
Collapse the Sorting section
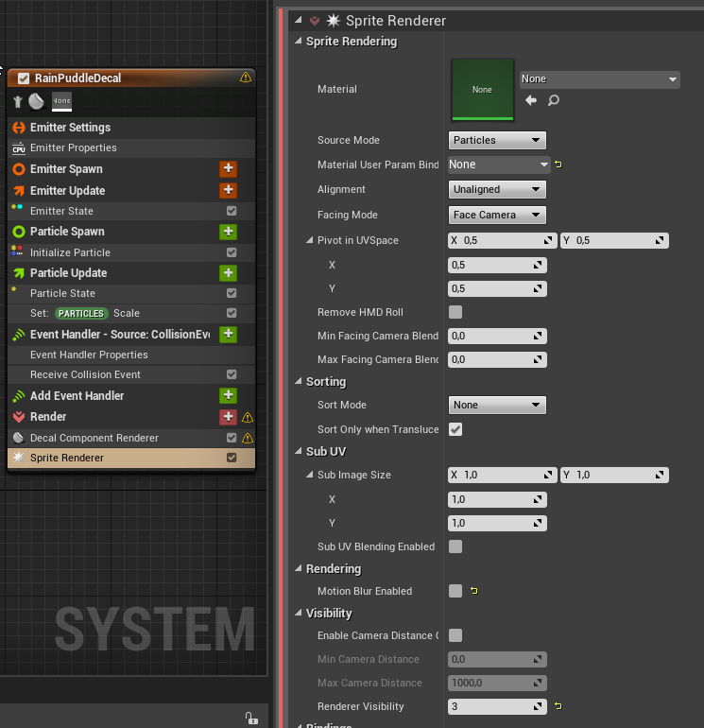coord(299,381)
